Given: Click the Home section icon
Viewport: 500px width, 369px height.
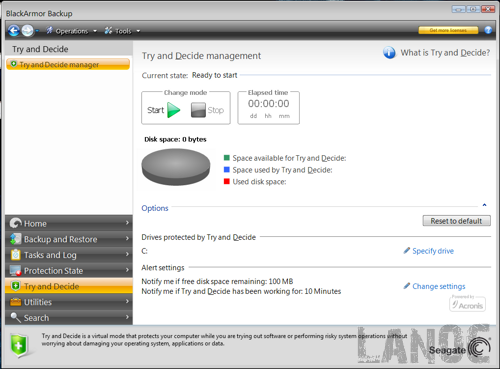Looking at the screenshot, I should [15, 223].
